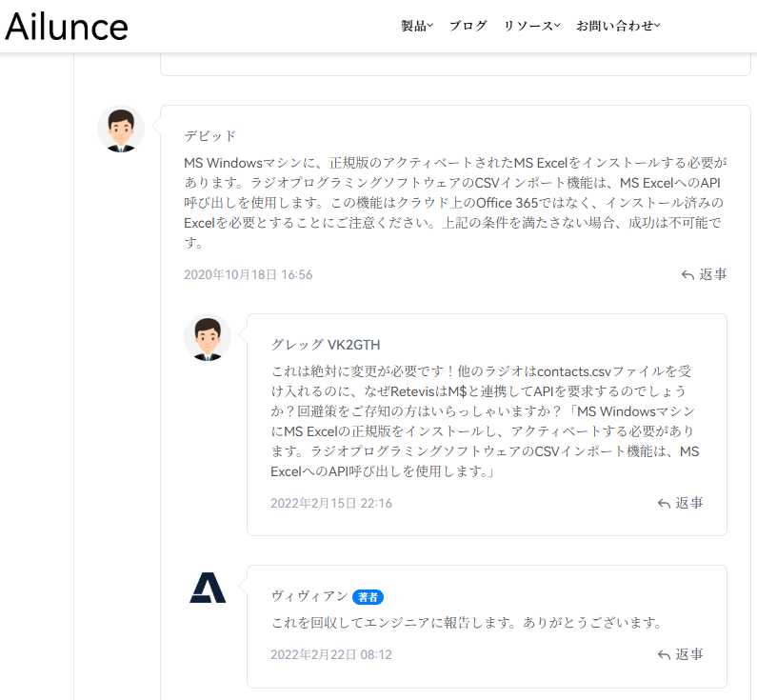Click グレッグ VK2GTH's avatar image
757x700 pixels.
coord(207,337)
